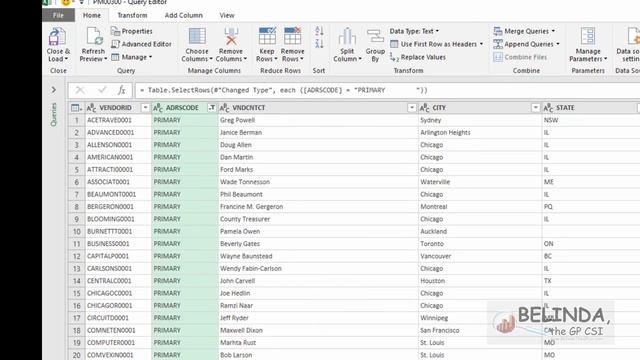
Task: Open query Properties
Action: coord(132,31)
